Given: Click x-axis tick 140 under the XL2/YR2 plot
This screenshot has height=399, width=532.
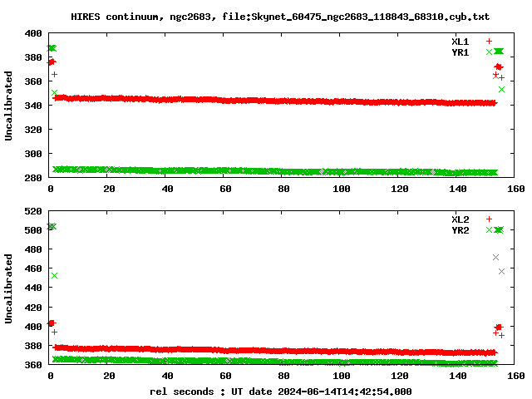Looking at the screenshot, I should (458, 376).
